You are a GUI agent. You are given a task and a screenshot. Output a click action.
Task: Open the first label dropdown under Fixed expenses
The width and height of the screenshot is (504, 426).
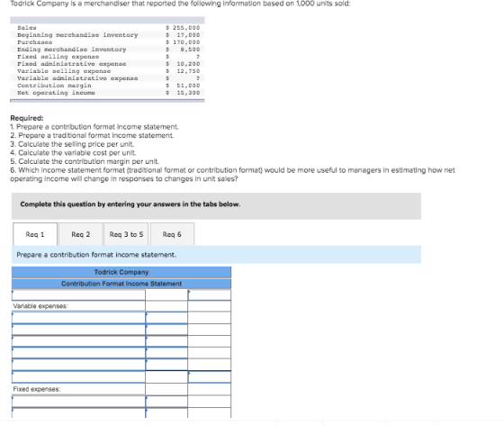pos(78,402)
